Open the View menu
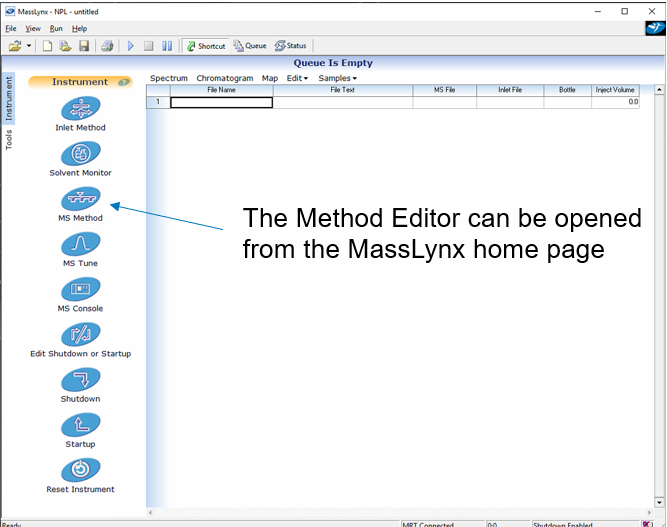667x527 pixels. coord(33,28)
